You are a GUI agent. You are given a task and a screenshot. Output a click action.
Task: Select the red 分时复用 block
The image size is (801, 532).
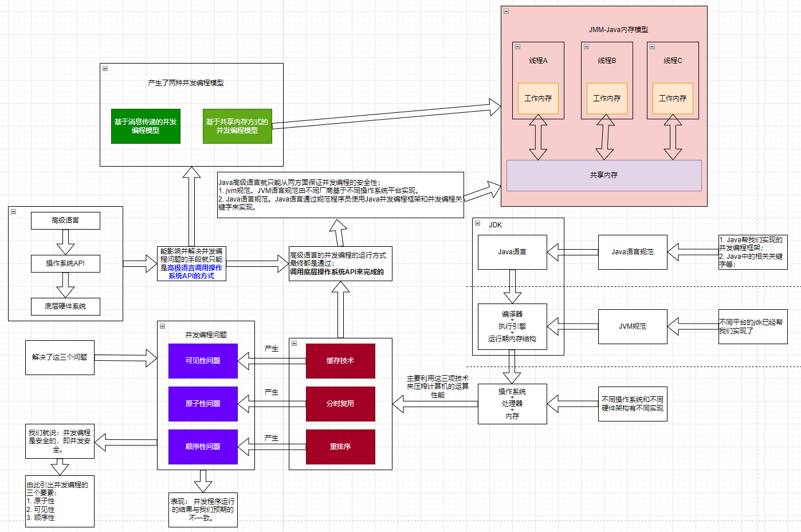pyautogui.click(x=340, y=404)
